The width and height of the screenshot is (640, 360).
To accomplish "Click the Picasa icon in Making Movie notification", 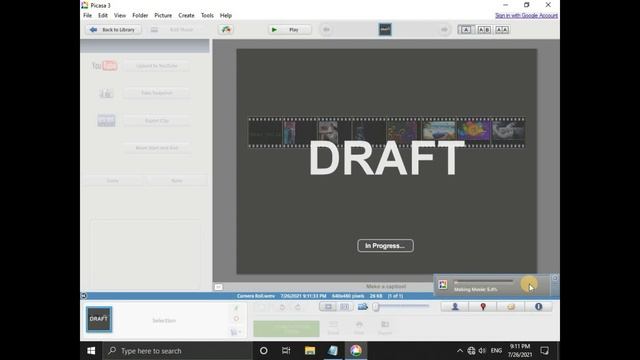I will pos(443,284).
